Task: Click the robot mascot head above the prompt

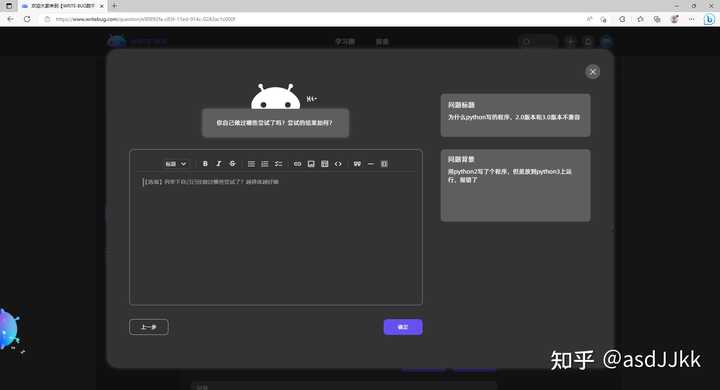Action: (x=276, y=96)
